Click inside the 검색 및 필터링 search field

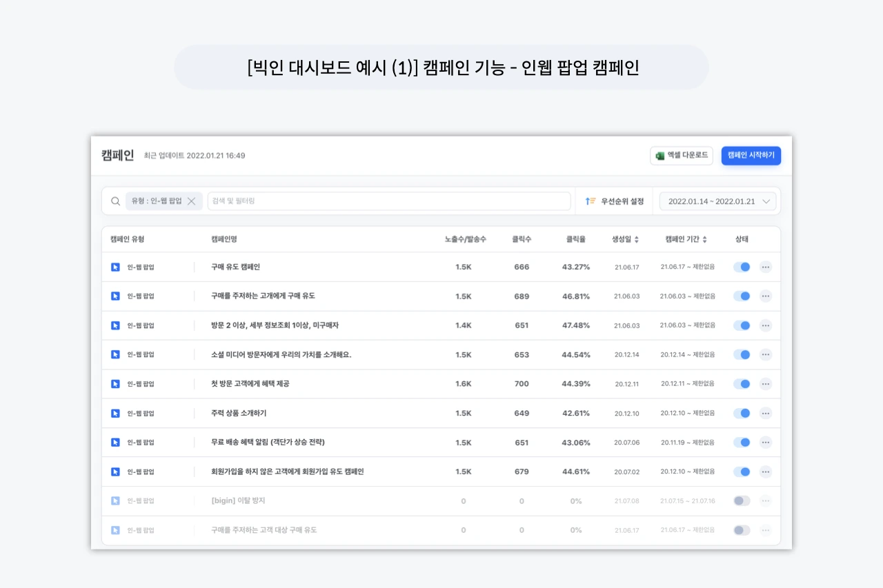[386, 201]
